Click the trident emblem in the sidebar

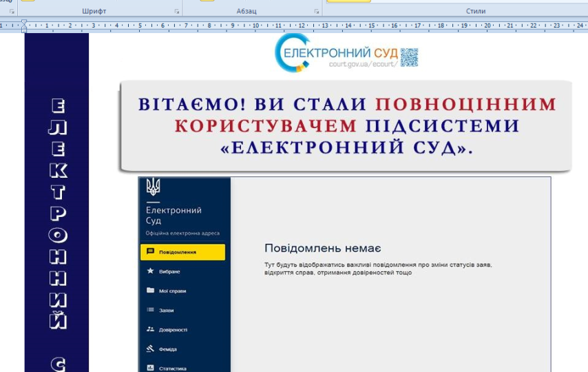coord(153,187)
